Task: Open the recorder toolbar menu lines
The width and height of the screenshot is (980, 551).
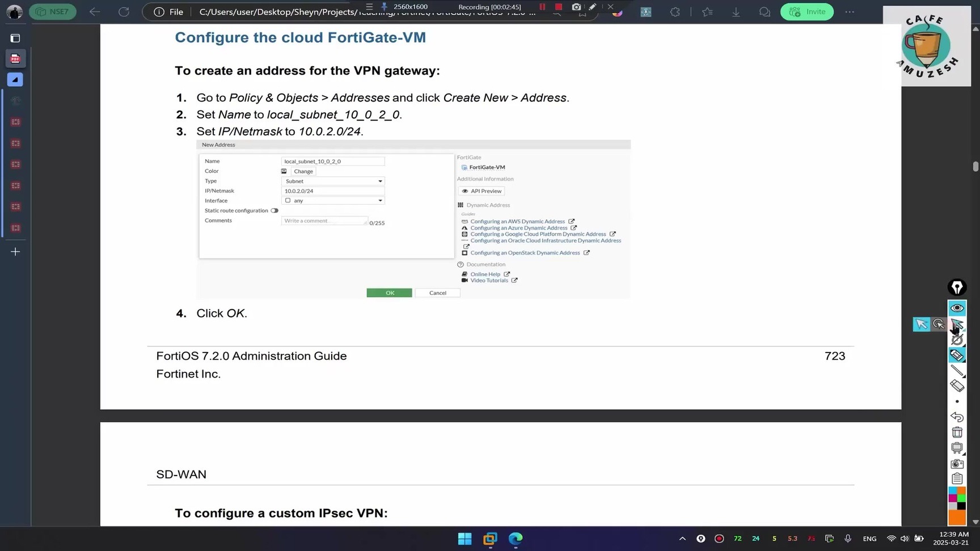Action: pyautogui.click(x=369, y=7)
